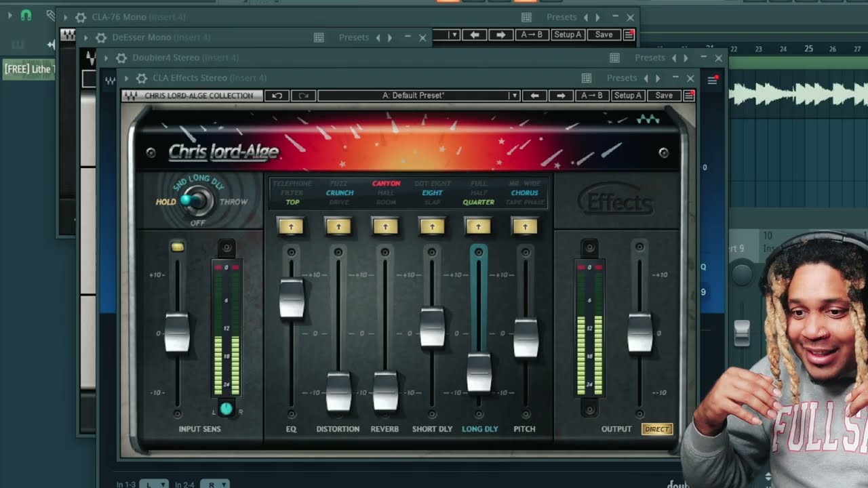Image resolution: width=868 pixels, height=488 pixels.
Task: Click Save button in CLA Effects toolbar
Action: click(664, 96)
